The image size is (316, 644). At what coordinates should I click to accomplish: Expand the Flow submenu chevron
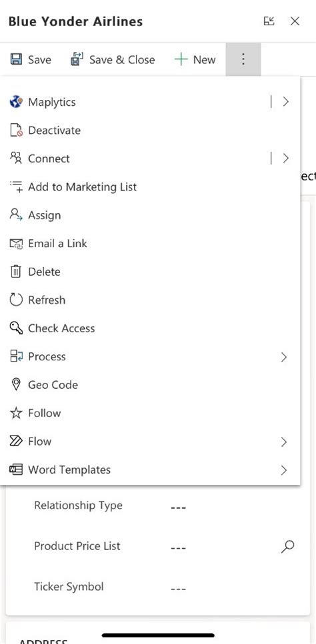[x=283, y=442]
